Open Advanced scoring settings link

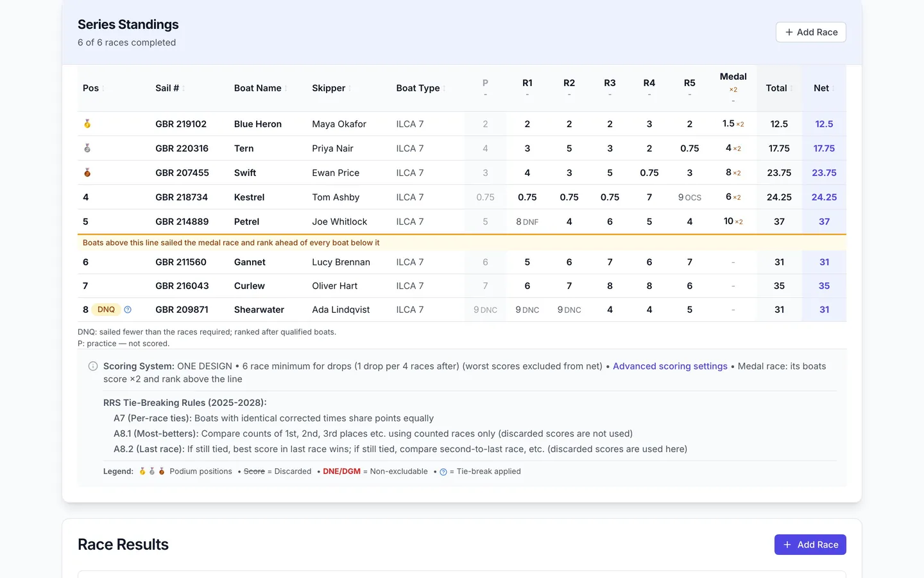click(670, 366)
